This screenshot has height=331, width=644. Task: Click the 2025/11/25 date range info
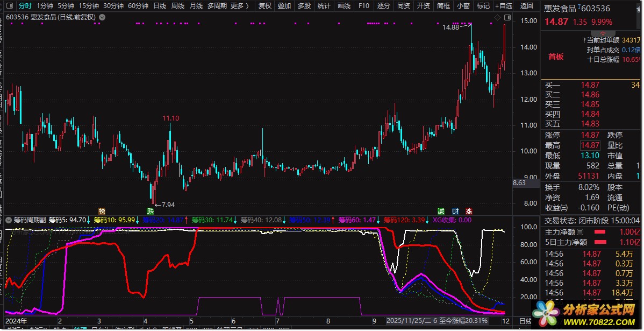point(438,321)
